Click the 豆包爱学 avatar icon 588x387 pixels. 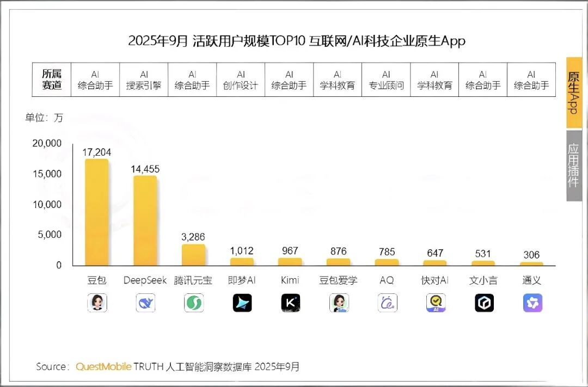[x=338, y=303]
